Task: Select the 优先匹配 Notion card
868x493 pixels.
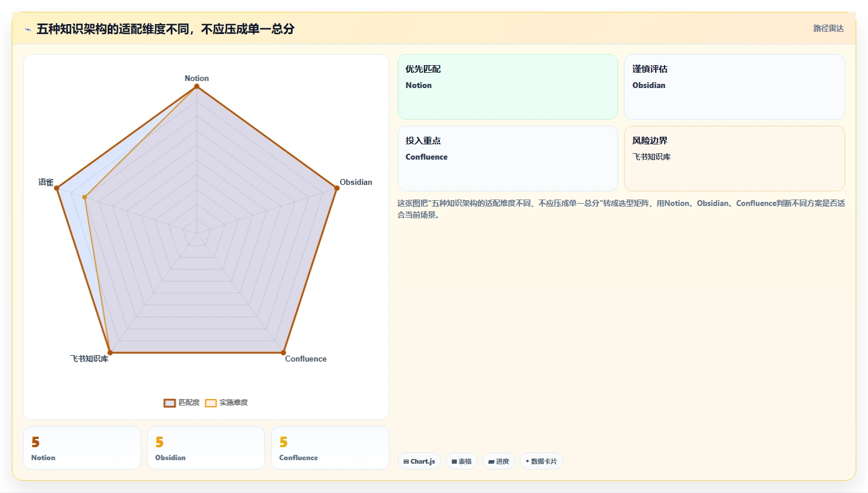Action: pos(508,87)
